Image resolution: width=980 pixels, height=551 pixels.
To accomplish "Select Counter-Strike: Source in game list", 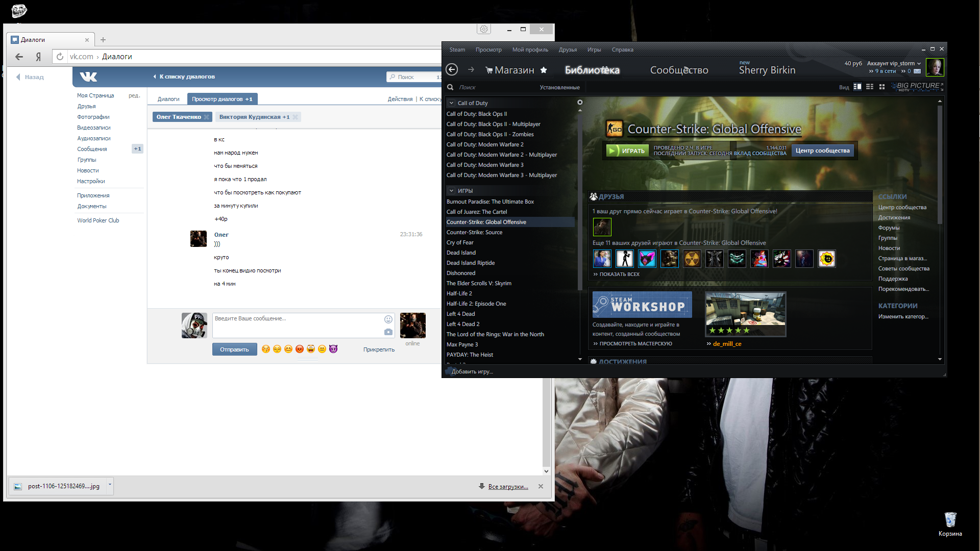I will (510, 232).
